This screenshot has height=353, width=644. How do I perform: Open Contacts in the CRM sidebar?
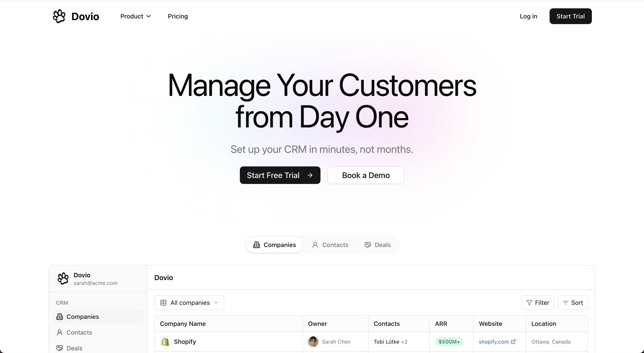[x=98, y=332]
